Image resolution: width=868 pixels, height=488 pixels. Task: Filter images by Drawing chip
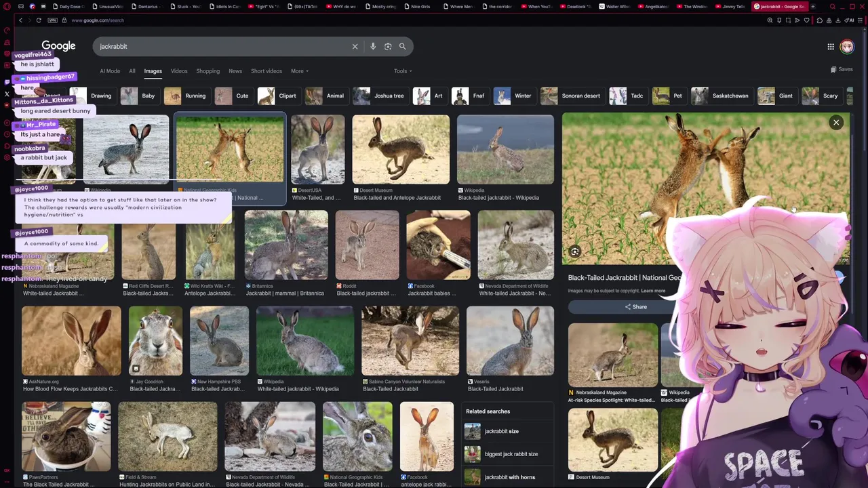(x=92, y=96)
